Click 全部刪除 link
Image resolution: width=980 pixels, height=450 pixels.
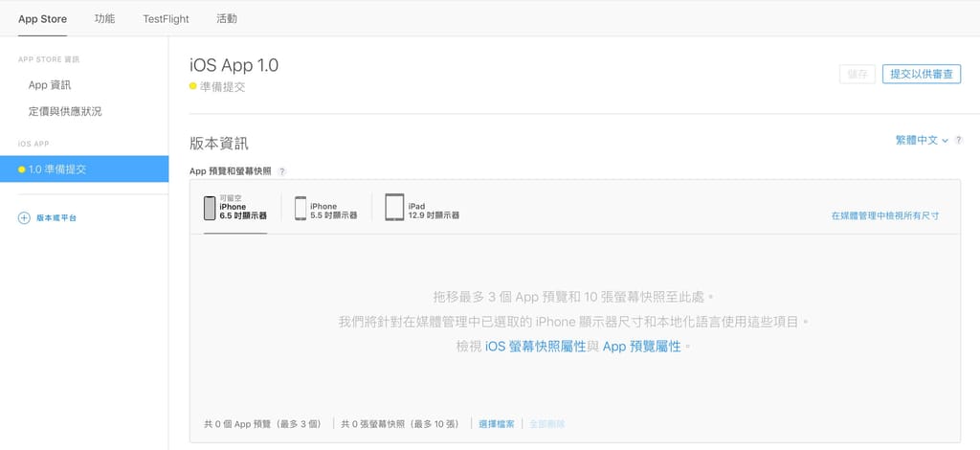(546, 424)
